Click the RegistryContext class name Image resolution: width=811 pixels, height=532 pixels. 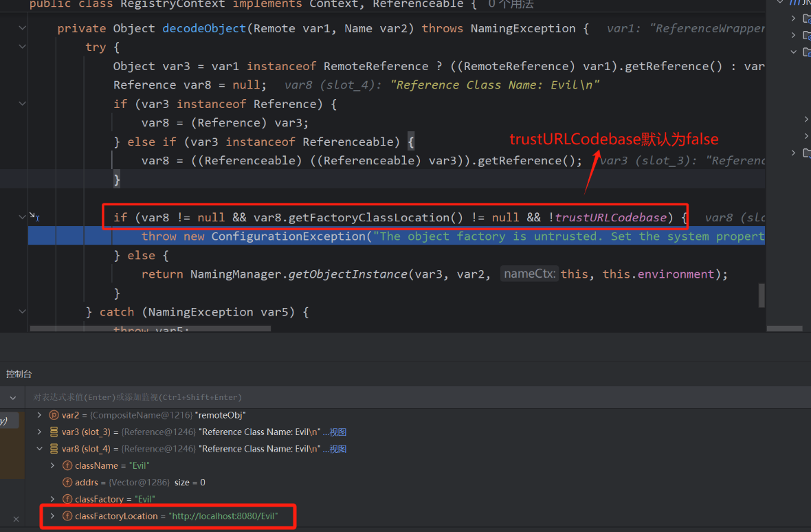173,4
